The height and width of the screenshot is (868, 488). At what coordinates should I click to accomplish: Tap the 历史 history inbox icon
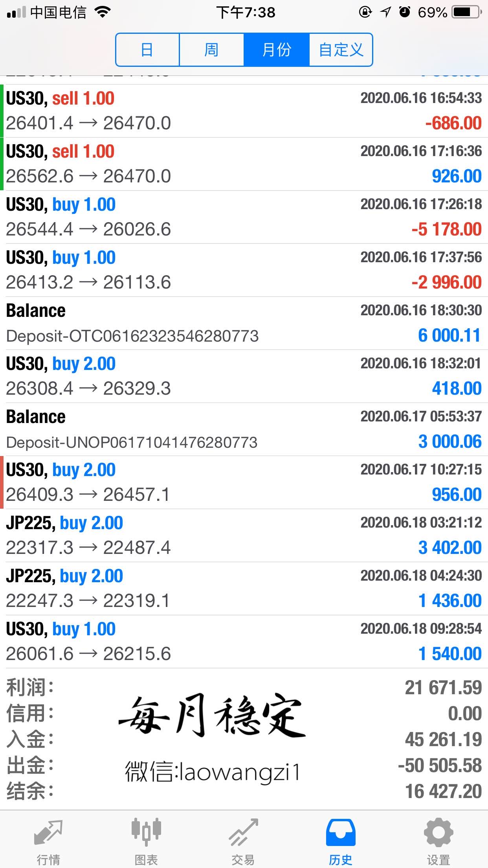click(341, 833)
